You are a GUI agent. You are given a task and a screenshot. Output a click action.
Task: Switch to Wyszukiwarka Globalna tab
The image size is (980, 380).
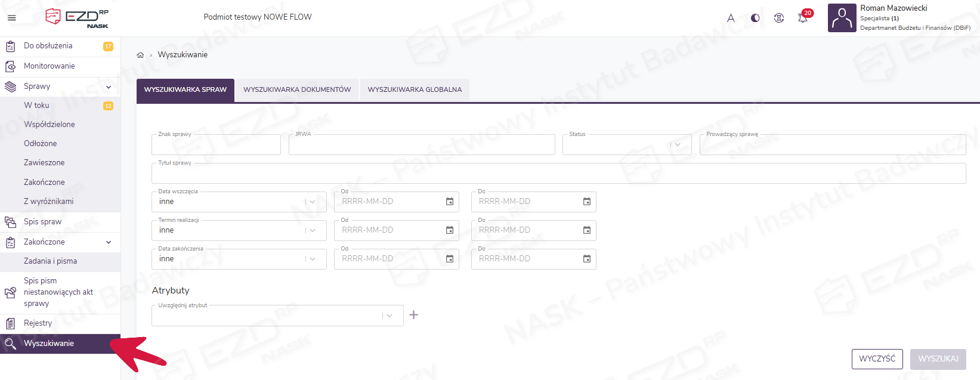pyautogui.click(x=415, y=89)
